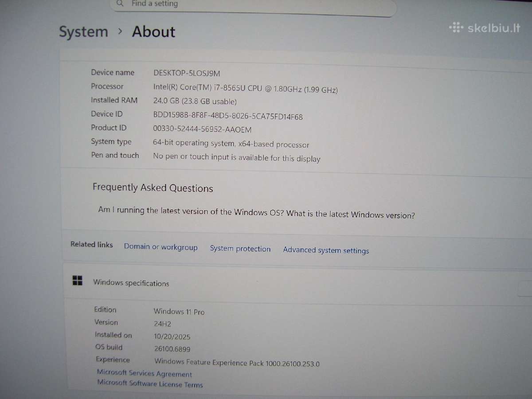Select the Windows 11 Pro edition value

pyautogui.click(x=179, y=312)
